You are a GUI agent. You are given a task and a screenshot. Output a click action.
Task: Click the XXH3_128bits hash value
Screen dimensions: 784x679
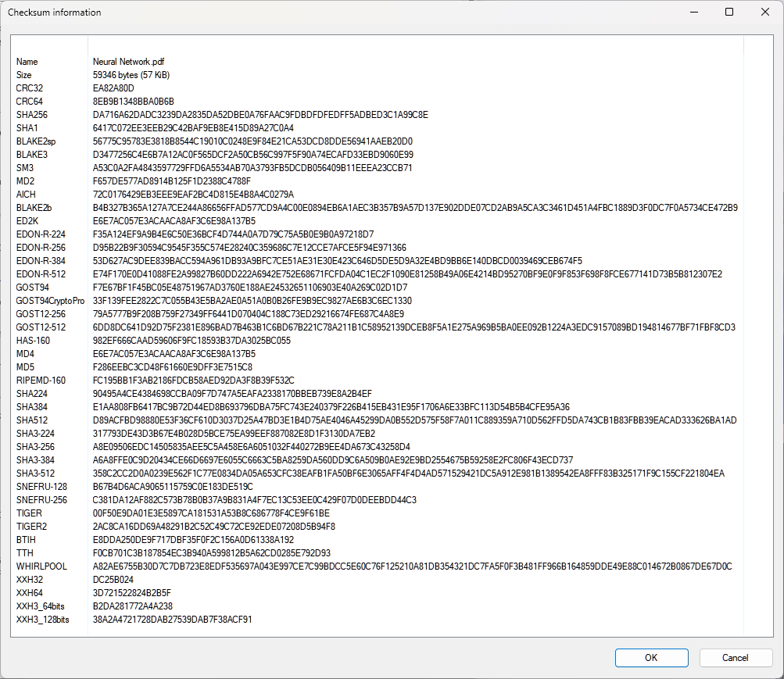(172, 620)
